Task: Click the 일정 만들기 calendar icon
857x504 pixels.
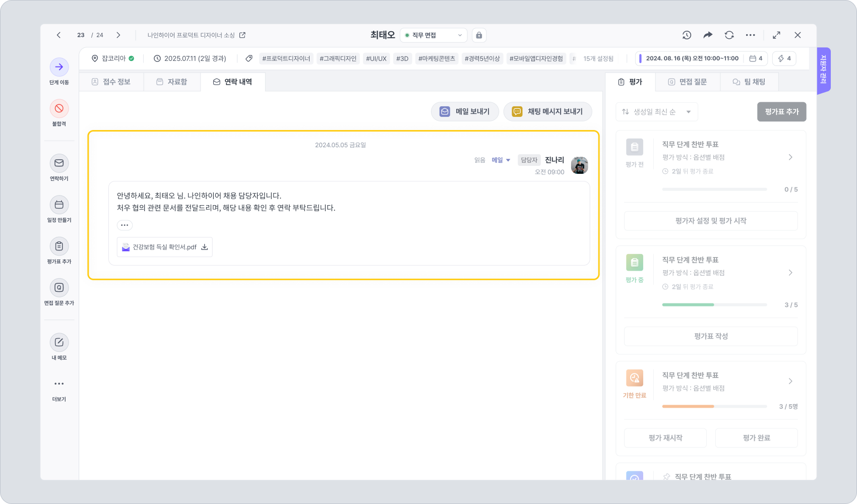Action: coord(59,205)
